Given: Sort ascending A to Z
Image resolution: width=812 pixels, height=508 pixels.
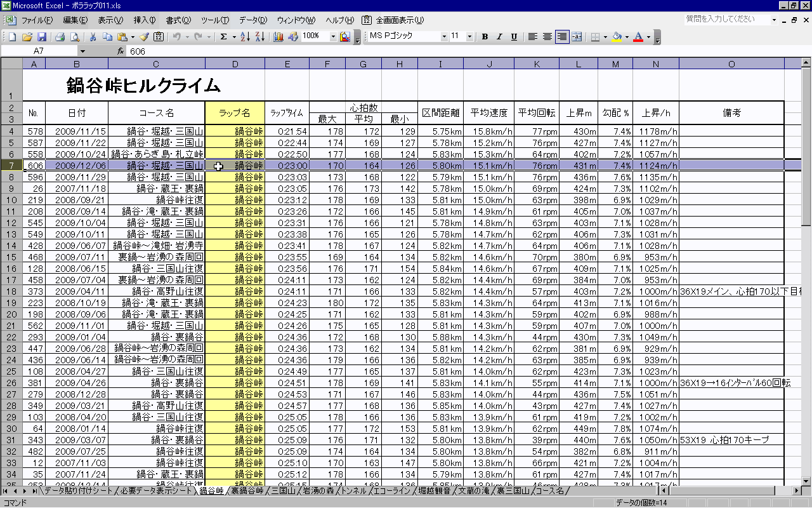Looking at the screenshot, I should coord(246,37).
